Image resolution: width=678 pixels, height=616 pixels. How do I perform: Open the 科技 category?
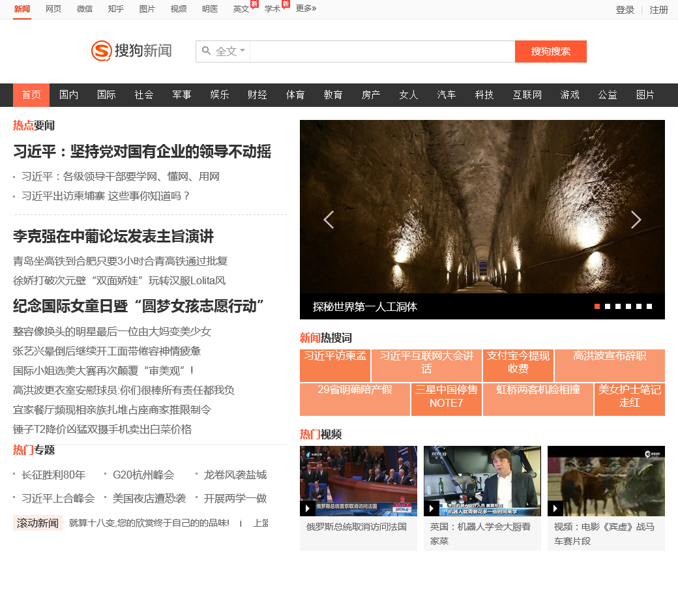484,95
